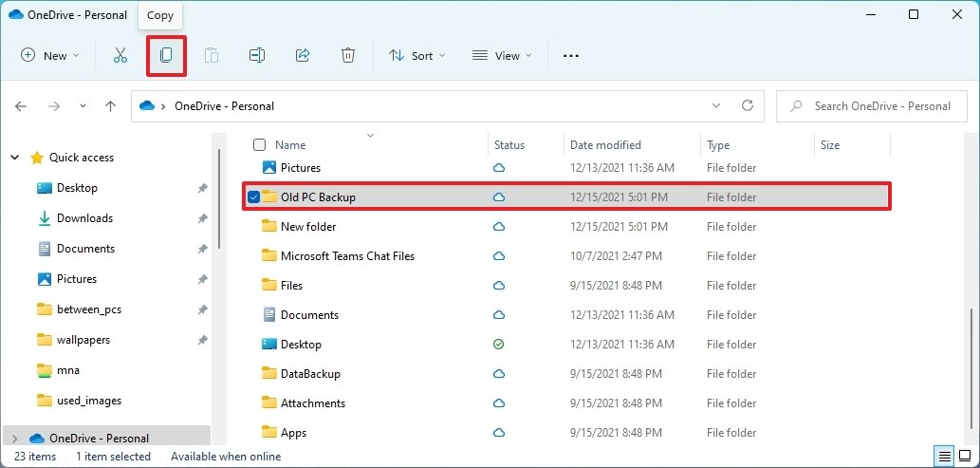Click the greyed Paste icon

point(212,56)
